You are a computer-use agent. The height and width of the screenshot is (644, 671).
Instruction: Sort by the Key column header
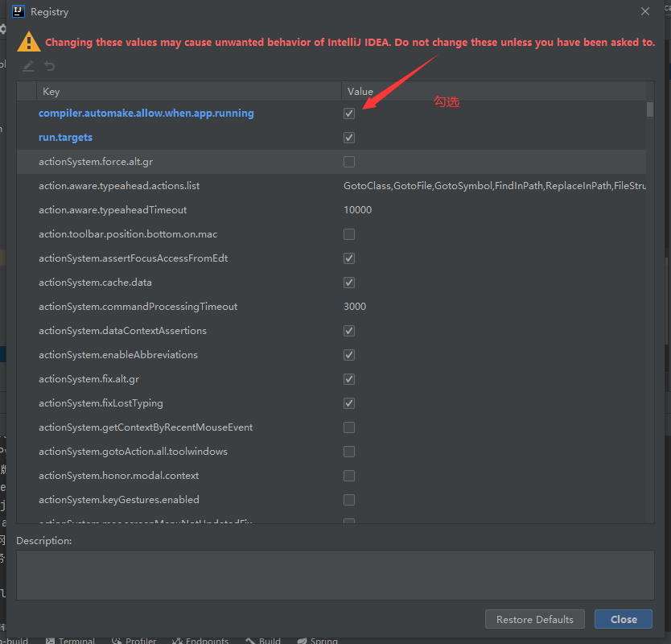[x=51, y=92]
